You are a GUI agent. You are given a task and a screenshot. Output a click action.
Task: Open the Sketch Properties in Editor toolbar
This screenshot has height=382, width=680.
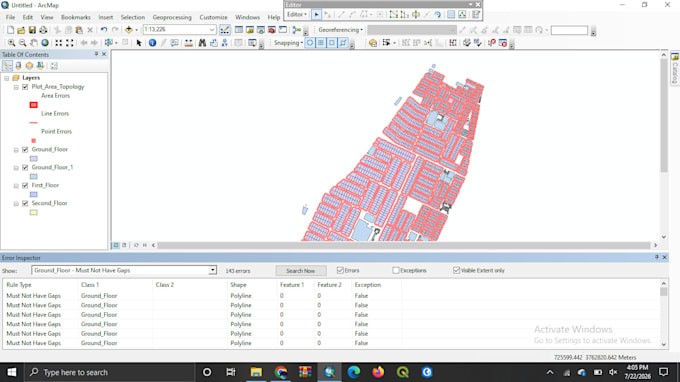click(462, 15)
